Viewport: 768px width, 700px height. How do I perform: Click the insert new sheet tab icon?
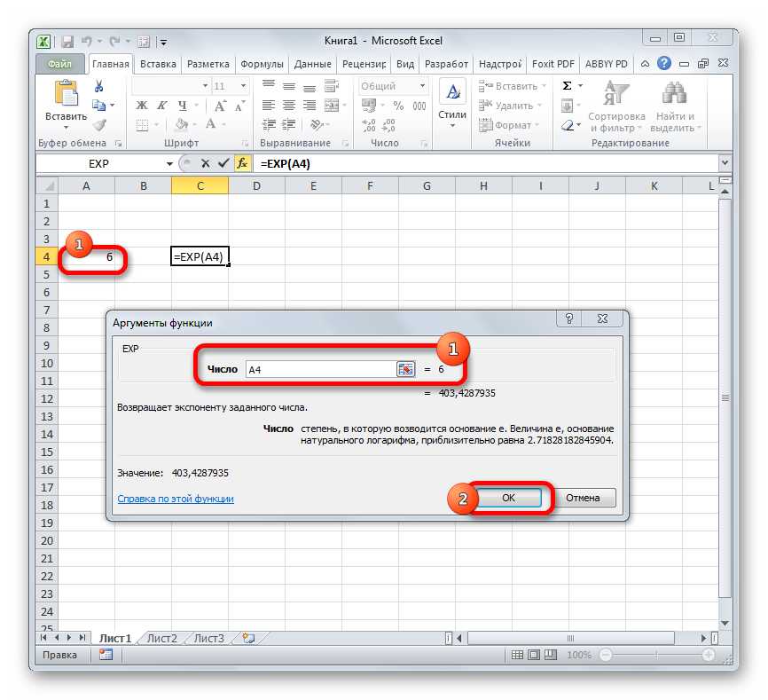click(x=248, y=638)
